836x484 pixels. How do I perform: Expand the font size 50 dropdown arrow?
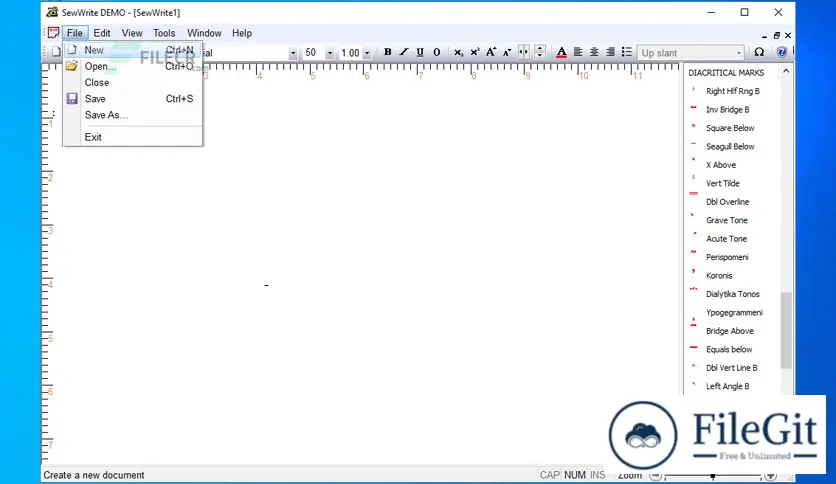[x=330, y=53]
